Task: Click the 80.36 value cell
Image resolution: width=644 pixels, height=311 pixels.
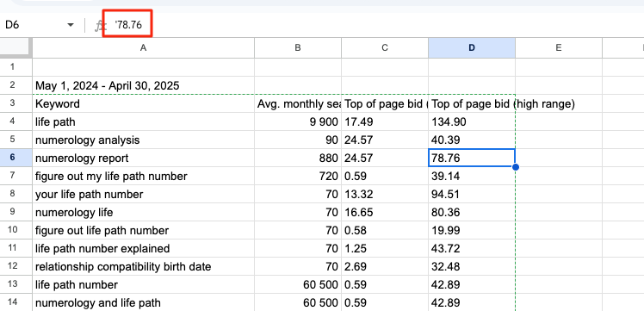Action: [x=472, y=212]
